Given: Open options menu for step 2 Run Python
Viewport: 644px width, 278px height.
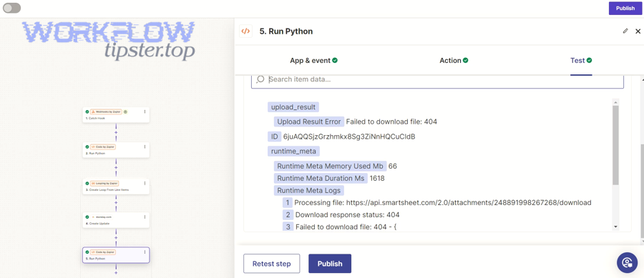Looking at the screenshot, I should pyautogui.click(x=145, y=147).
